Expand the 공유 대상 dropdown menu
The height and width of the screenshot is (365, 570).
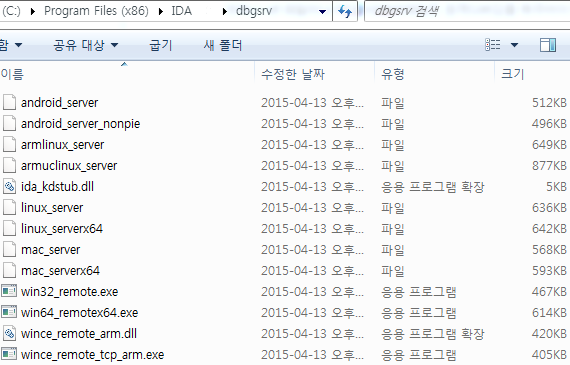(x=85, y=45)
